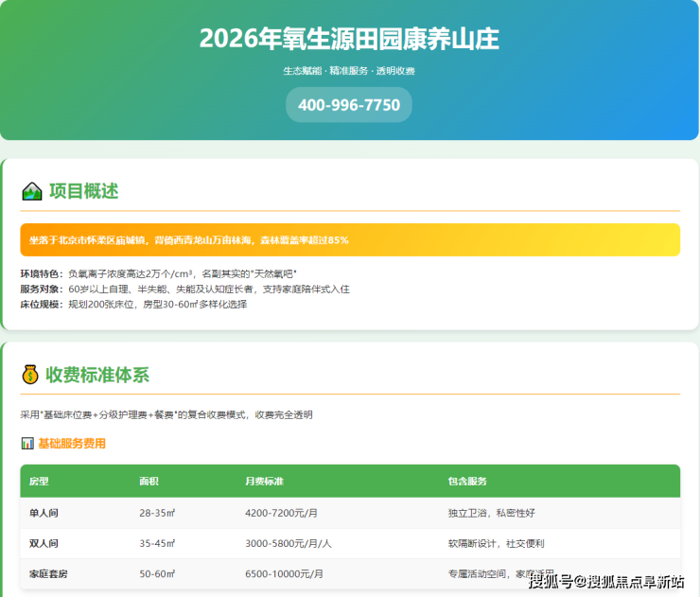Click the 月费标准 table column header

coord(264,482)
